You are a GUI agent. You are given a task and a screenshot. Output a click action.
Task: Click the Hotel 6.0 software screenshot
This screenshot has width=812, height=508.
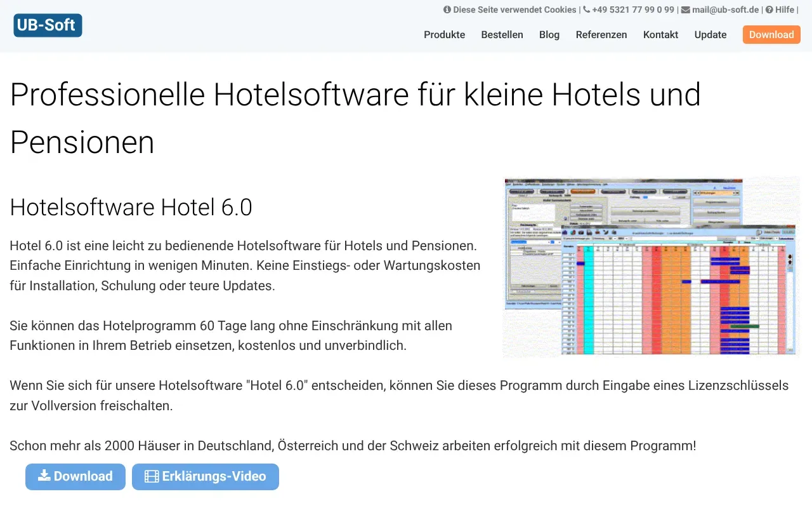[x=652, y=266]
